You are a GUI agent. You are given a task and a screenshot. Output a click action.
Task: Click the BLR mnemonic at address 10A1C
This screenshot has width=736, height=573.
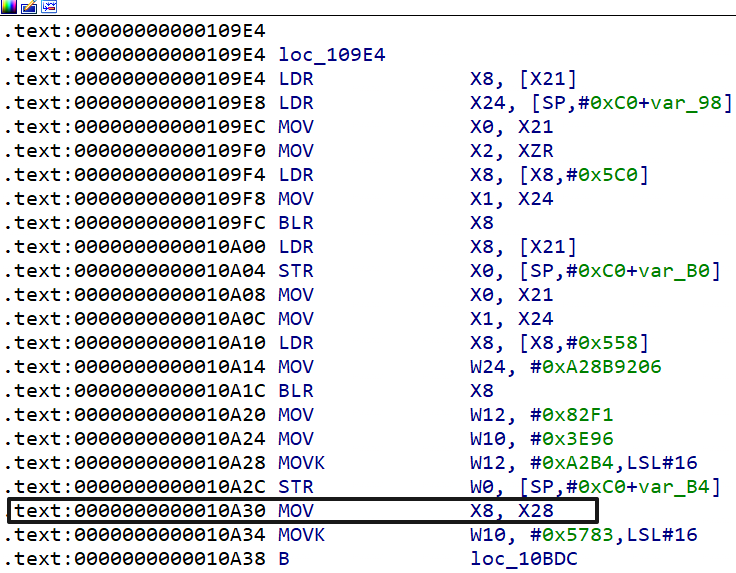tap(296, 391)
